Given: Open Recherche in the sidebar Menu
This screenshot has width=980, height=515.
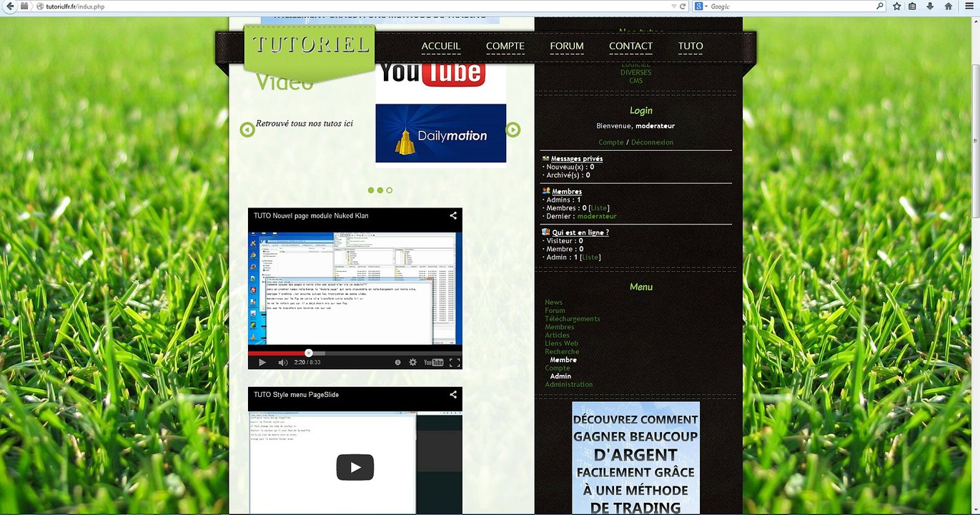Looking at the screenshot, I should coord(562,352).
